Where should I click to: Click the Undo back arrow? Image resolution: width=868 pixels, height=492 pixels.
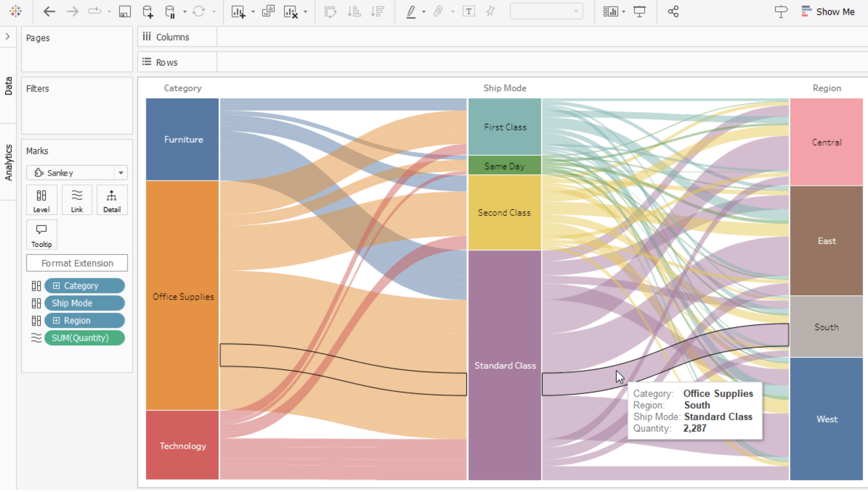click(49, 12)
